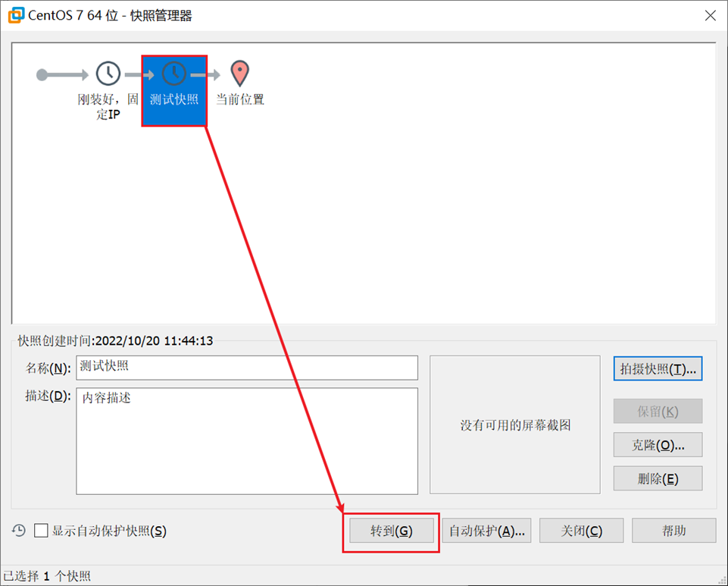Click the 当前位置 location pin icon

point(240,74)
